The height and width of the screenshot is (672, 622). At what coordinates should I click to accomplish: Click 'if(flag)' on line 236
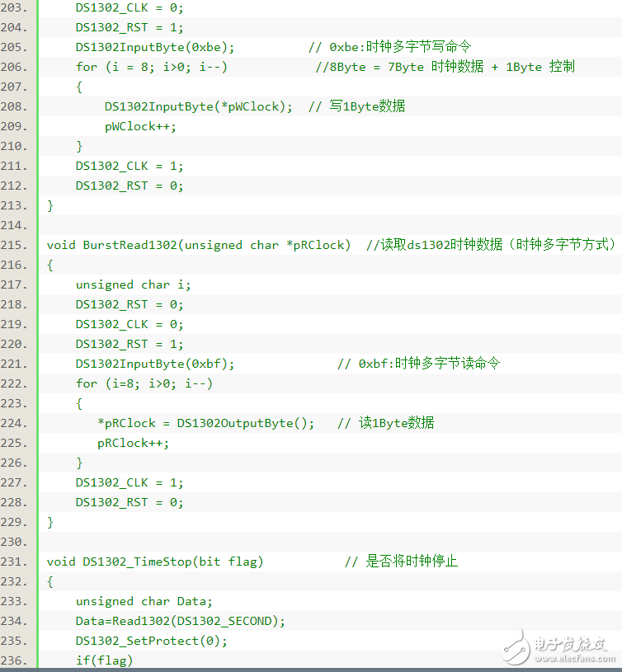tap(105, 660)
